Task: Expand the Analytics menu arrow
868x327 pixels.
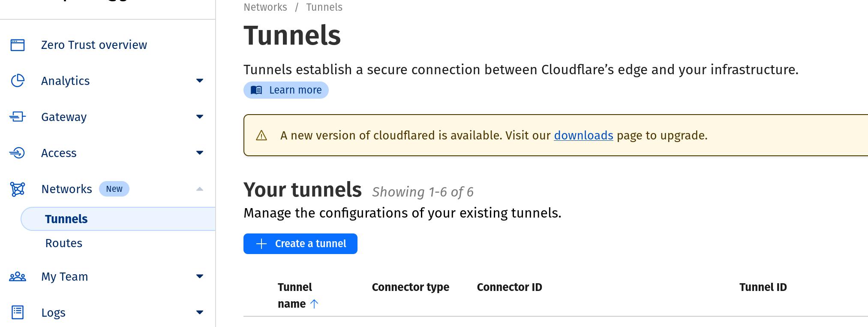Action: click(x=199, y=81)
